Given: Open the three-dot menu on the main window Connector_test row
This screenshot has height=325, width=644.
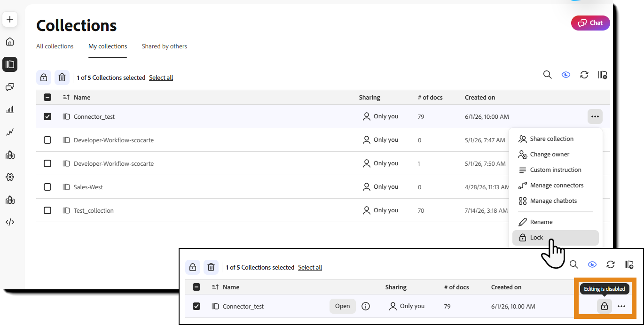Looking at the screenshot, I should coord(595,116).
